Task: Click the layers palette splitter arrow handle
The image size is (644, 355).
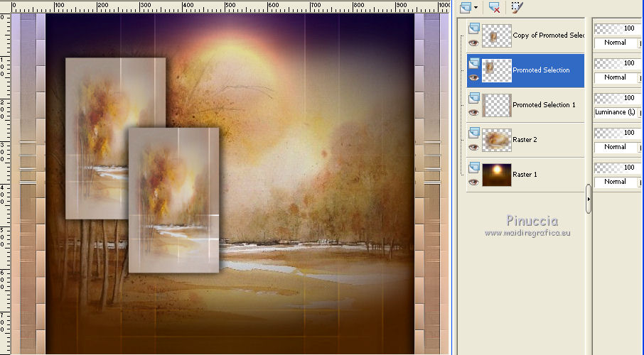Action: 589,199
